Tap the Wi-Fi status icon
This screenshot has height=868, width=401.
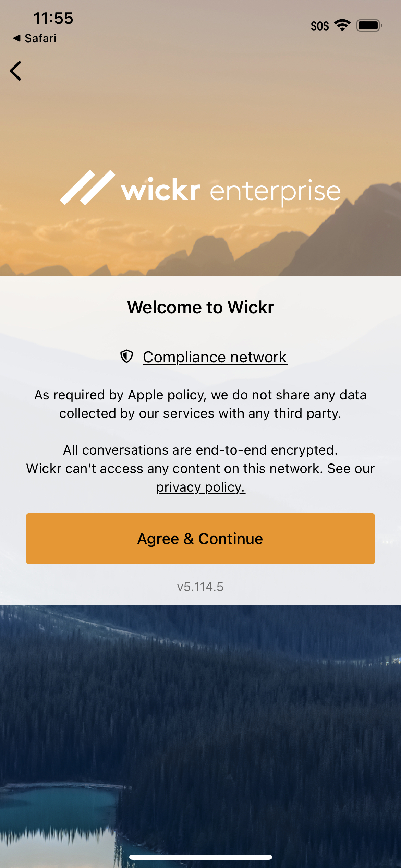342,25
